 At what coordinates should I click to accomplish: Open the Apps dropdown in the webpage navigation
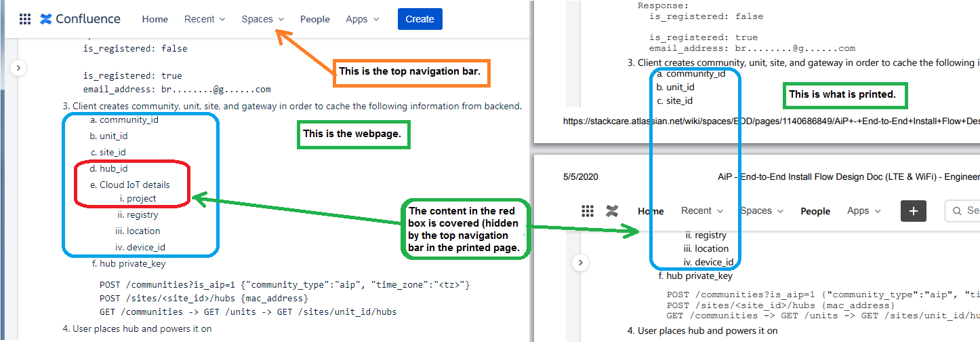[363, 19]
